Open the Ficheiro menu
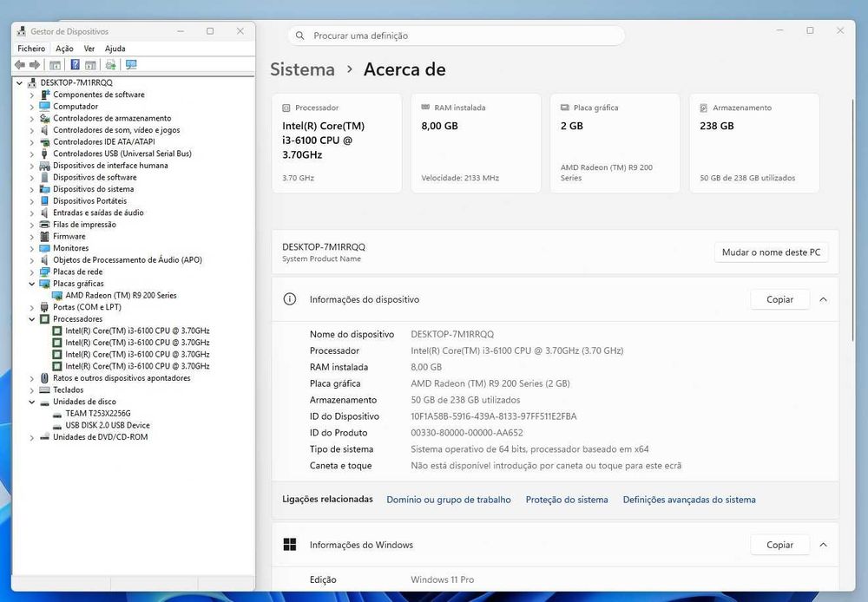This screenshot has height=602, width=868. tap(31, 49)
